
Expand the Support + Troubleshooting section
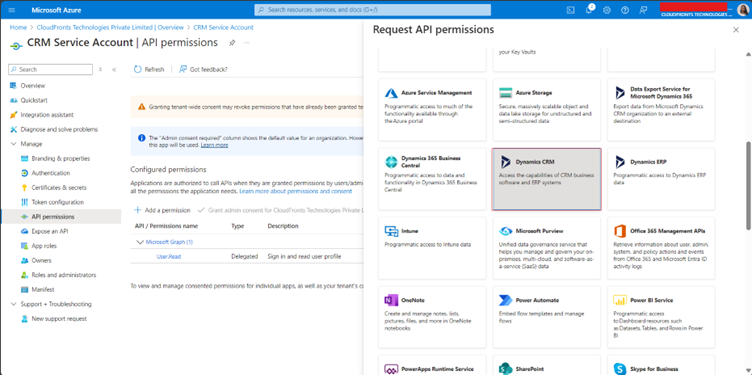(x=13, y=304)
